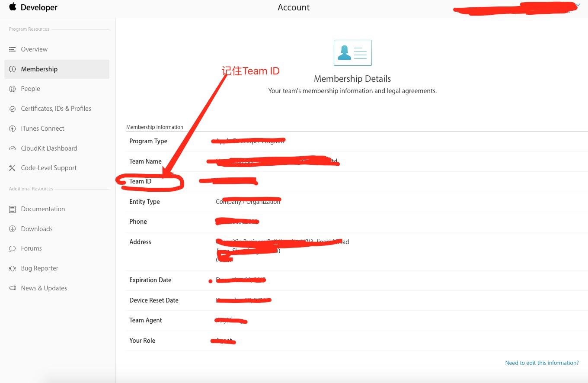Click 'Need to edit this information?' link
This screenshot has width=588, height=383.
542,363
